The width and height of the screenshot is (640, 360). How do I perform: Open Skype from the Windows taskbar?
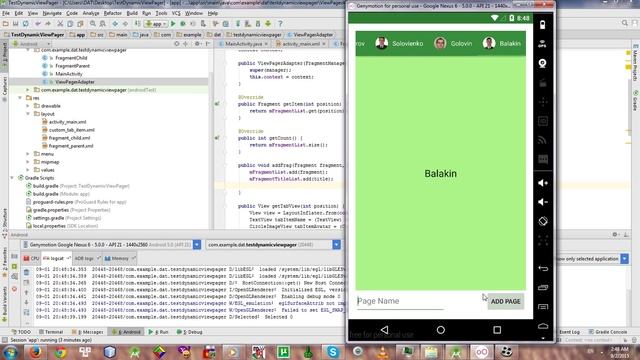click(333, 352)
